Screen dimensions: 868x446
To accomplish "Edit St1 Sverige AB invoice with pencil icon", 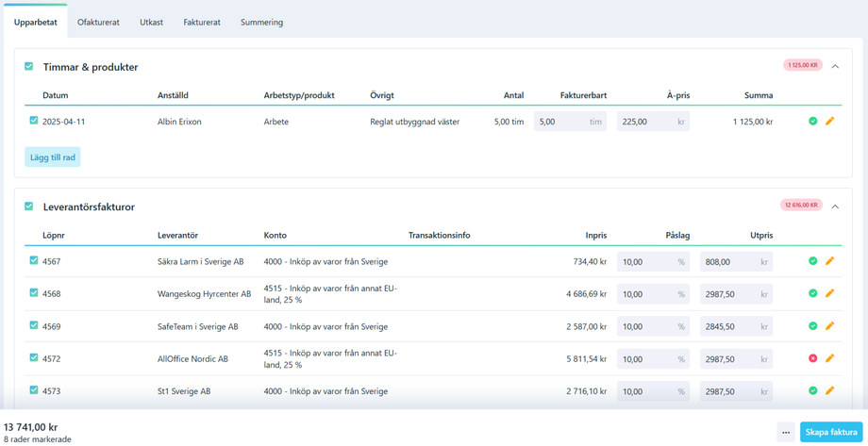I will [x=830, y=390].
